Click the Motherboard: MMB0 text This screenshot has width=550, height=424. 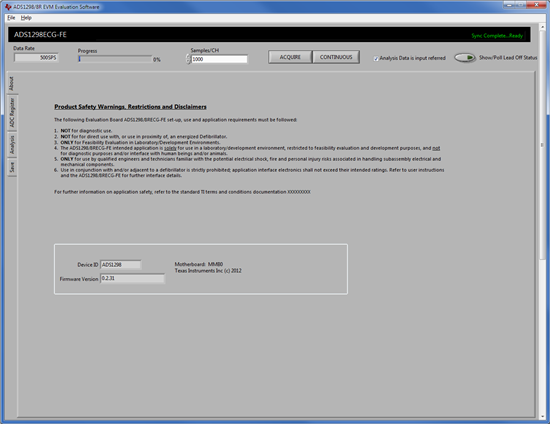pos(199,264)
